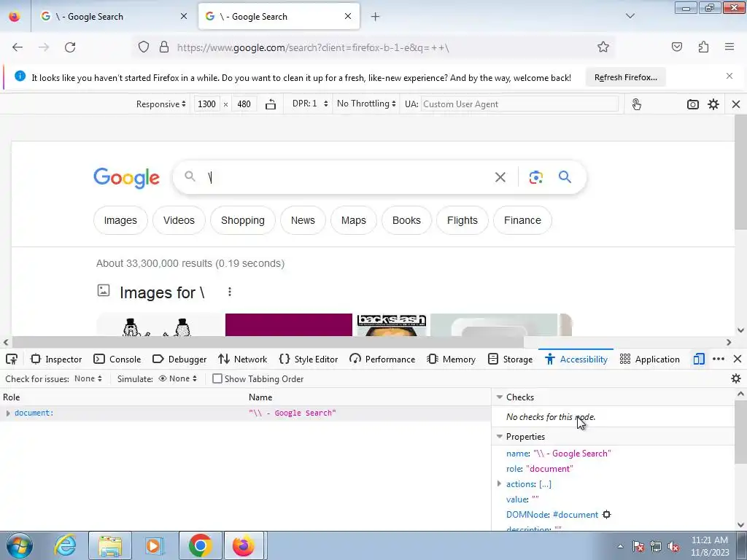
Task: Filter results by Images
Action: pos(120,220)
